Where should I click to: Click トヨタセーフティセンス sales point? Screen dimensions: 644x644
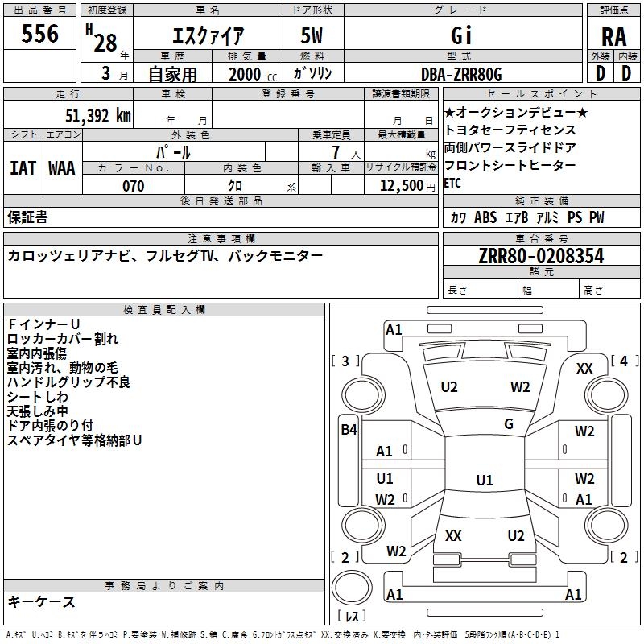coord(510,130)
